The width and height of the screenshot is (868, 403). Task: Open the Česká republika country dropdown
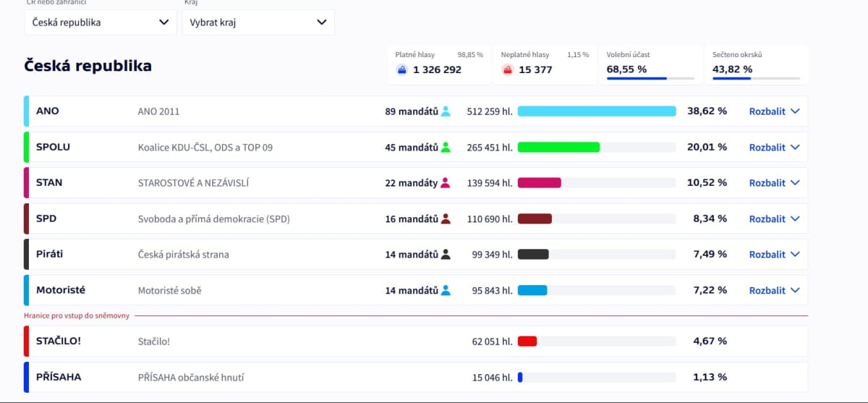[100, 22]
